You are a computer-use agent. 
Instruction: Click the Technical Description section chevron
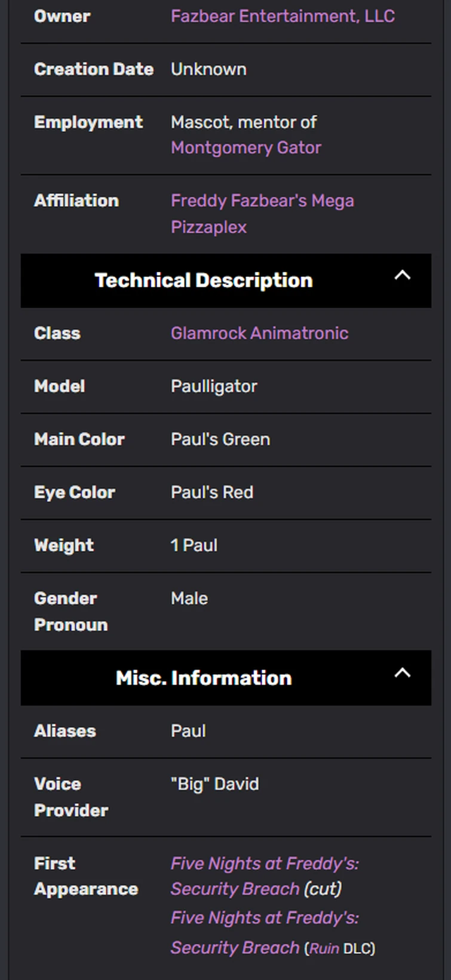click(403, 275)
